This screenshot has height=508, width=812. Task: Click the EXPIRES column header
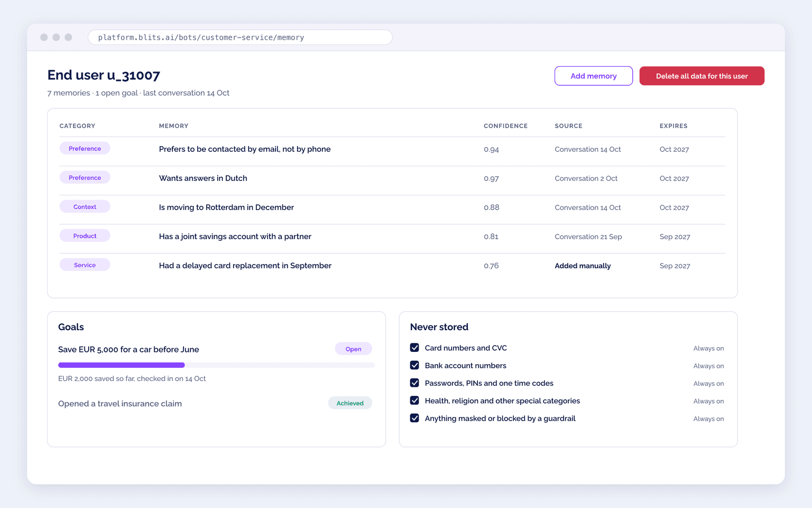pos(673,126)
